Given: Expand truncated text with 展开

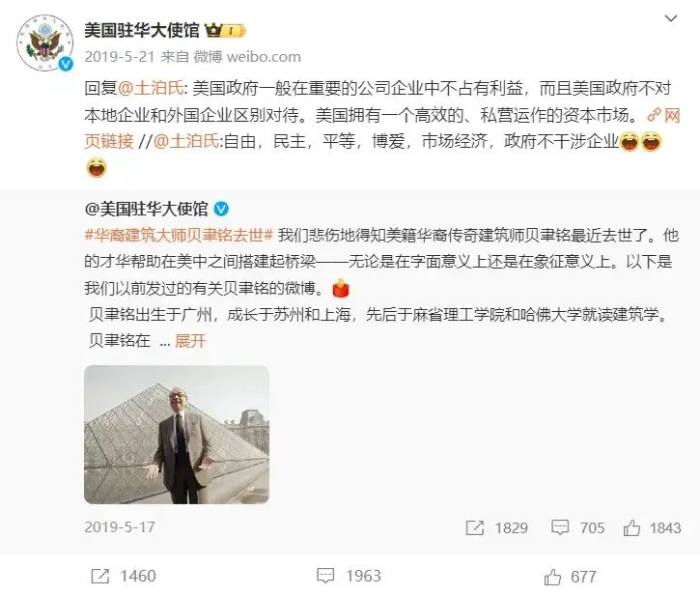Looking at the screenshot, I should click(190, 341).
